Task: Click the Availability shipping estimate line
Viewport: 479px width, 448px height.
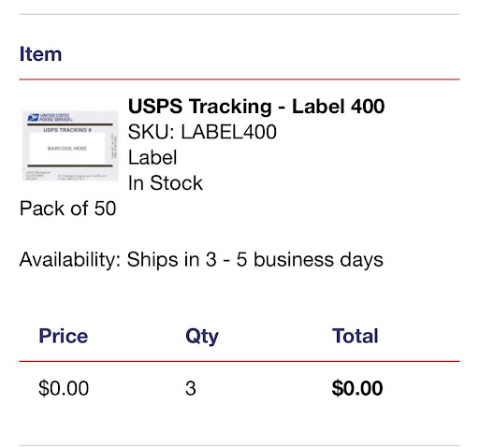Action: click(x=201, y=260)
